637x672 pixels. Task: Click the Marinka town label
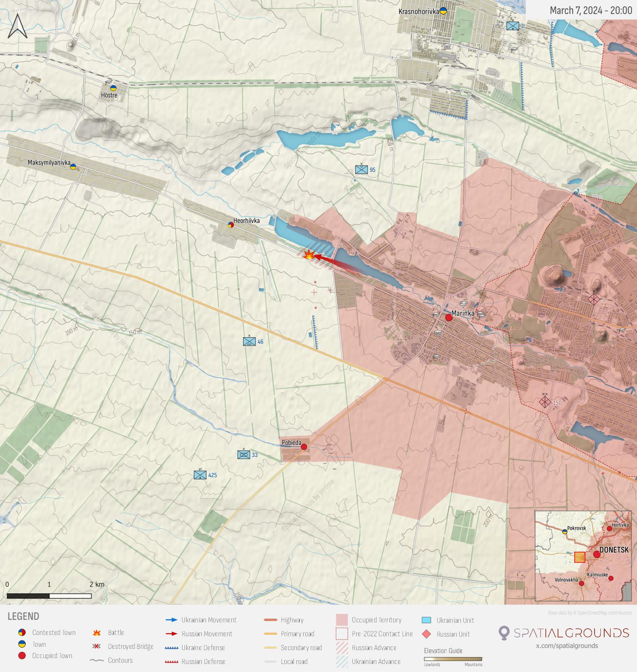point(463,313)
